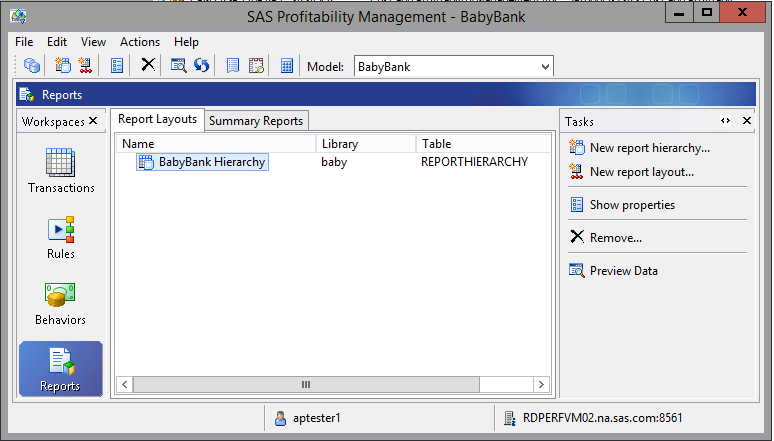774x441 pixels.
Task: Click the Preview Data toolbar icon
Action: 178,66
